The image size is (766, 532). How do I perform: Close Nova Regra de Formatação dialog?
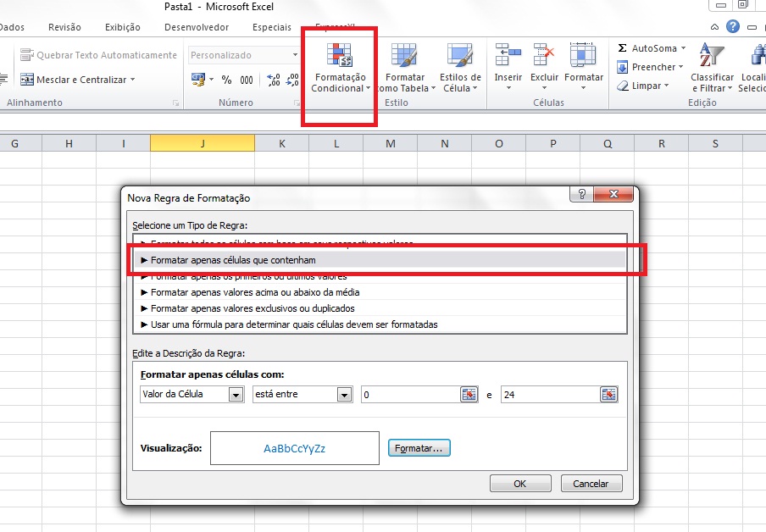coord(613,194)
